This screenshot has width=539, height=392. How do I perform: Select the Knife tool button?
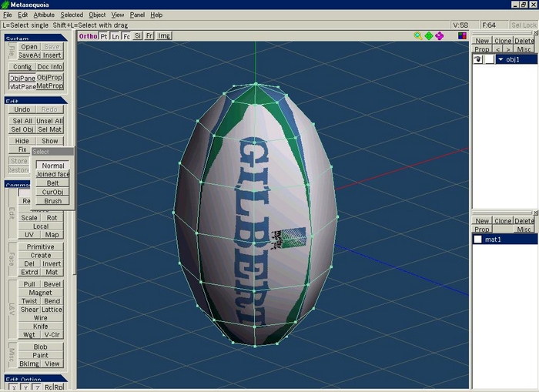pos(40,326)
